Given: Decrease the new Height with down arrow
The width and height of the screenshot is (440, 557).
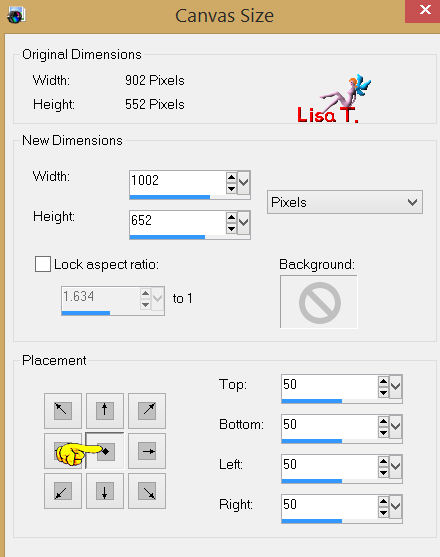Looking at the screenshot, I should 231,228.
